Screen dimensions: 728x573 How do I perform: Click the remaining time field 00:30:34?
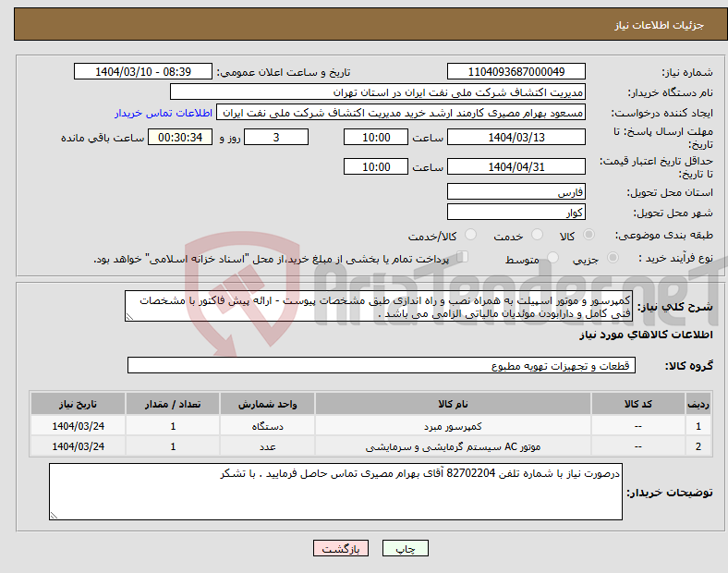179,138
